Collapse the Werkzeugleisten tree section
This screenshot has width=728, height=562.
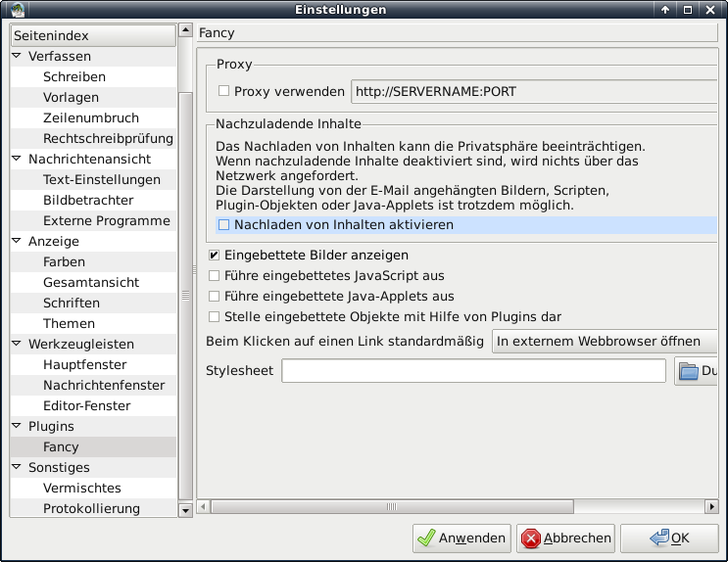(x=17, y=344)
